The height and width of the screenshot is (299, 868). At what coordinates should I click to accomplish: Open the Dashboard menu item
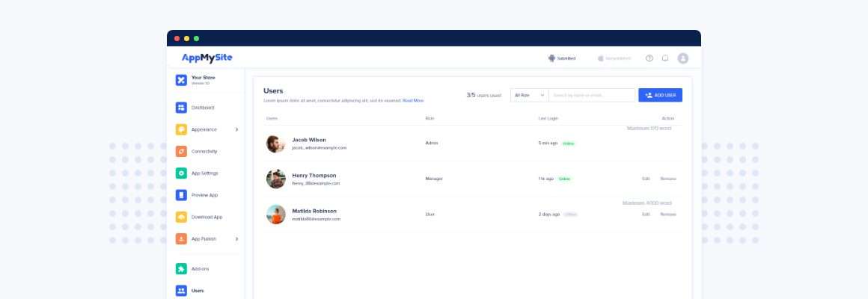(x=203, y=108)
